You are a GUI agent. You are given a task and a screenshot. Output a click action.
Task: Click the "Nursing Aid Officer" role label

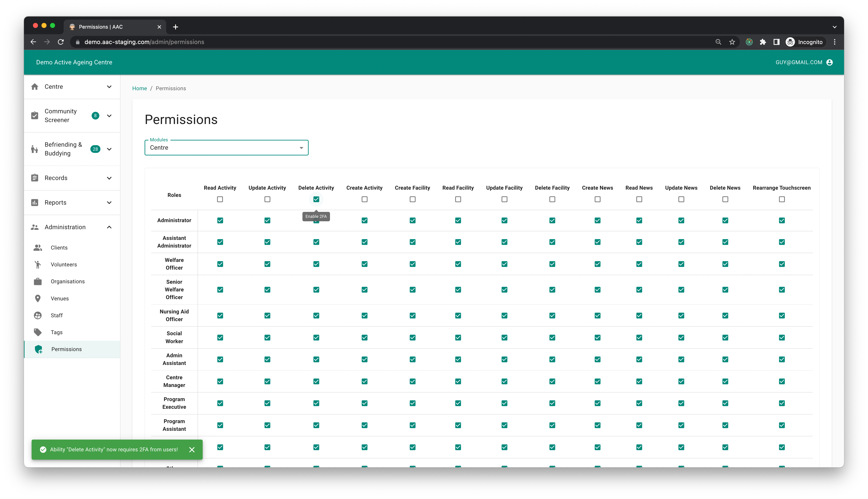pyautogui.click(x=174, y=315)
